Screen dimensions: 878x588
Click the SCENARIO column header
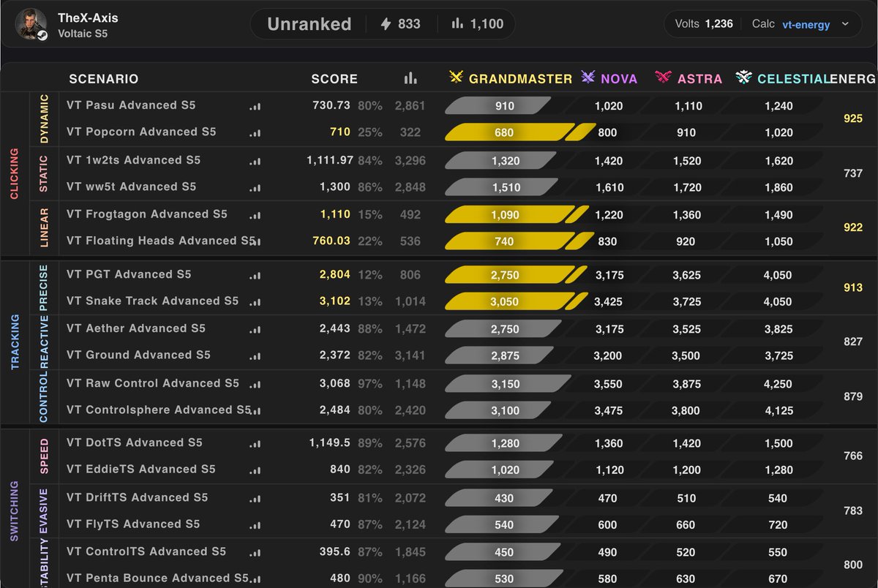[104, 79]
